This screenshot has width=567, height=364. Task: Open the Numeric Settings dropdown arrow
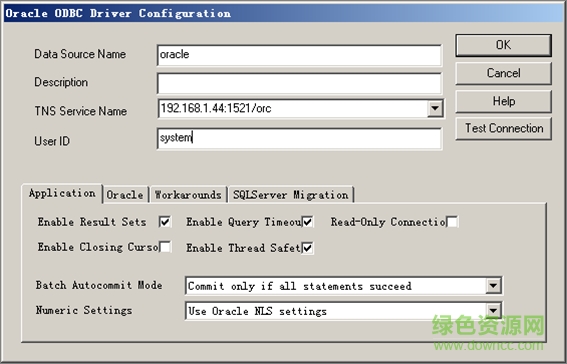(493, 311)
